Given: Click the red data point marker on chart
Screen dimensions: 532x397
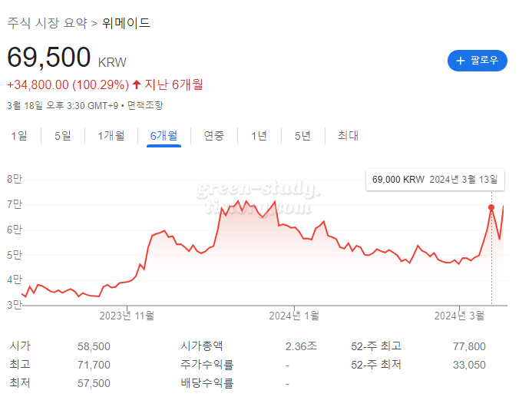Looking at the screenshot, I should (x=491, y=207).
